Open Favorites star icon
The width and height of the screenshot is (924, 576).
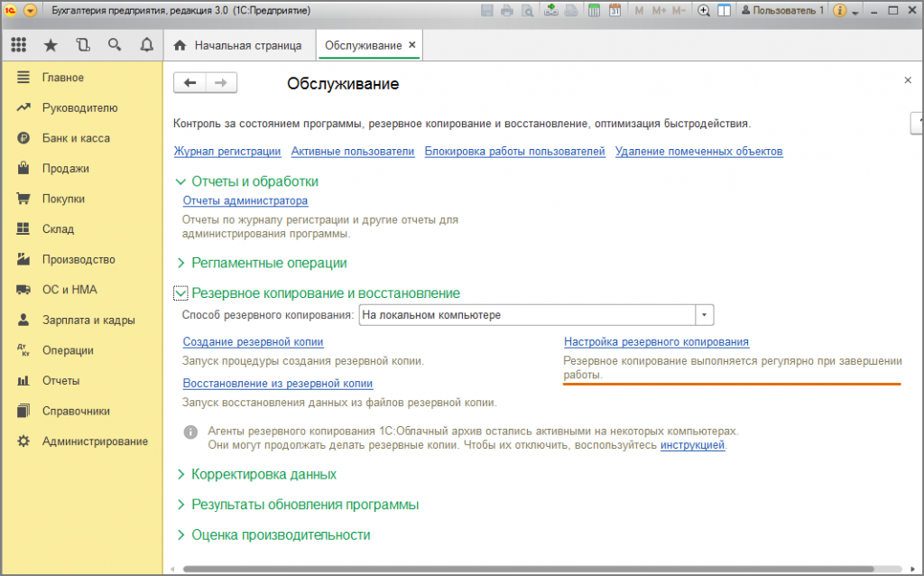point(51,45)
